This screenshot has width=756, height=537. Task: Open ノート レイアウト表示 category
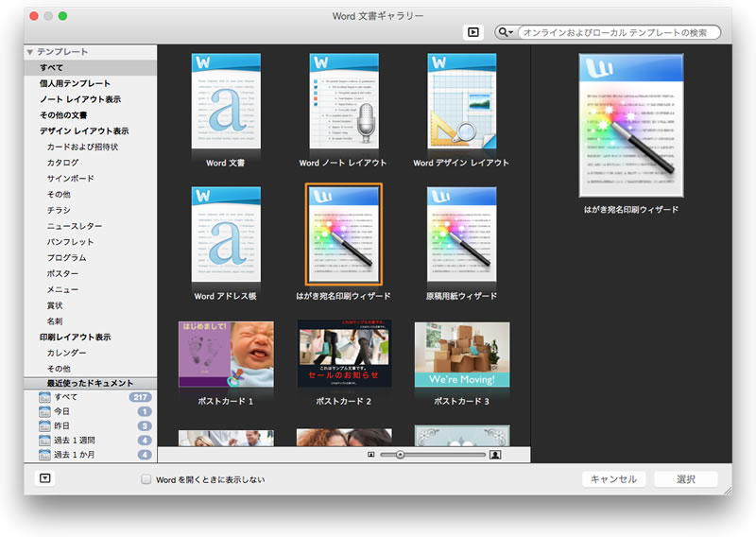[80, 99]
